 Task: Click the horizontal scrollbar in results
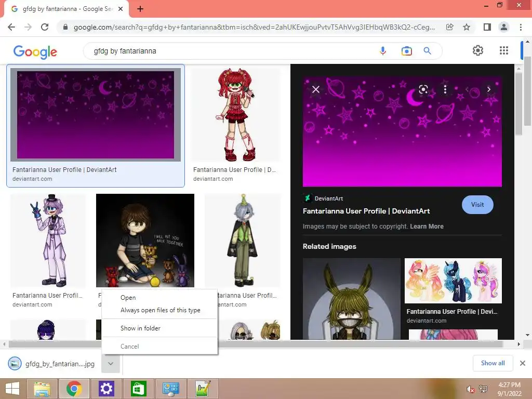255,344
